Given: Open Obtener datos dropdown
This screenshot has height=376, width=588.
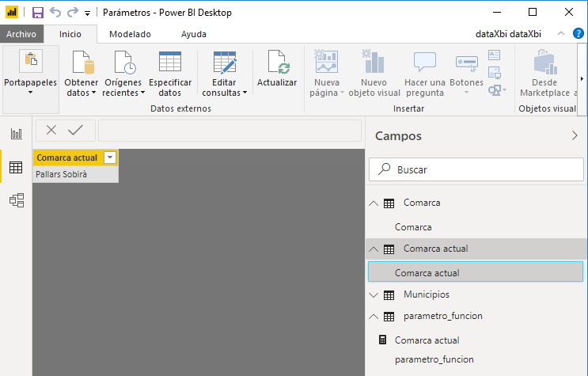Looking at the screenshot, I should (81, 87).
